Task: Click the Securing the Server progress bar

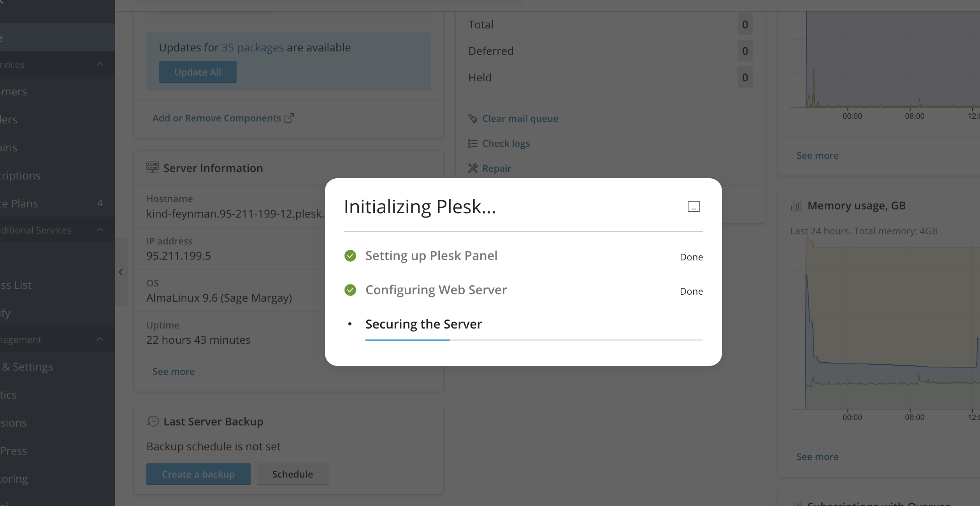Action: 534,340
